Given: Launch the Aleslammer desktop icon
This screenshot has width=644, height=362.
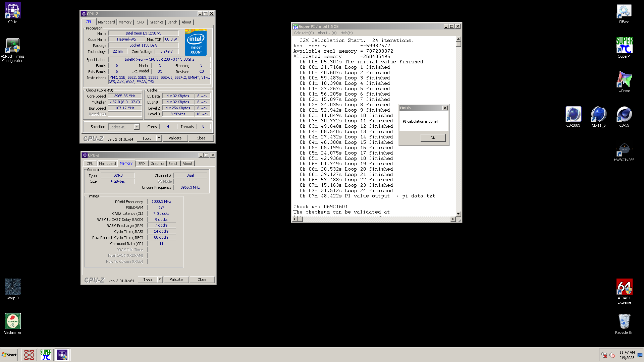Looking at the screenshot, I should [12, 324].
